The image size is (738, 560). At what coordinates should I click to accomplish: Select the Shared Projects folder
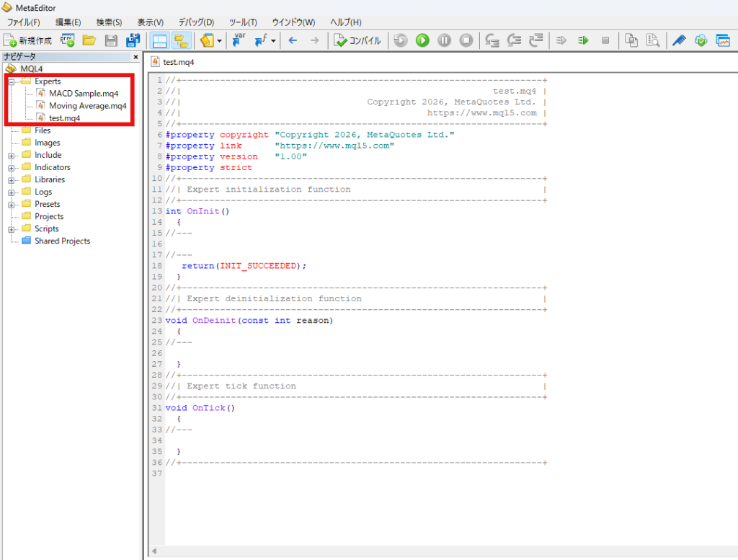click(62, 241)
